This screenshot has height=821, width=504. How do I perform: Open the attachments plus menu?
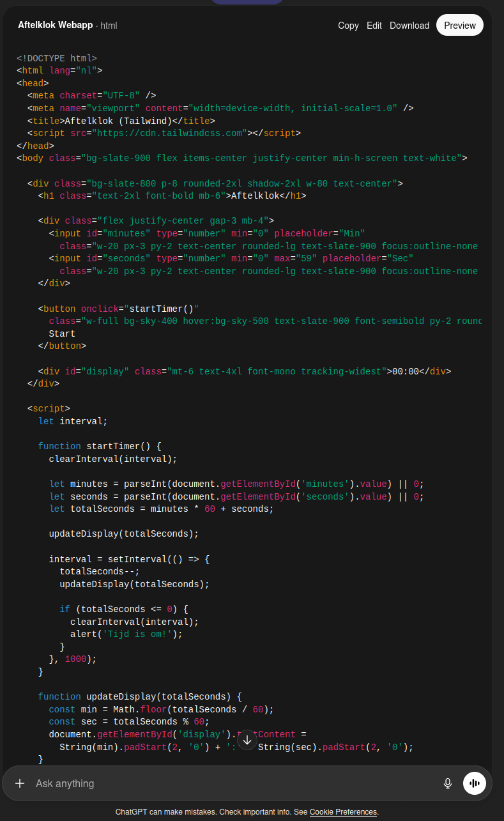[x=20, y=783]
